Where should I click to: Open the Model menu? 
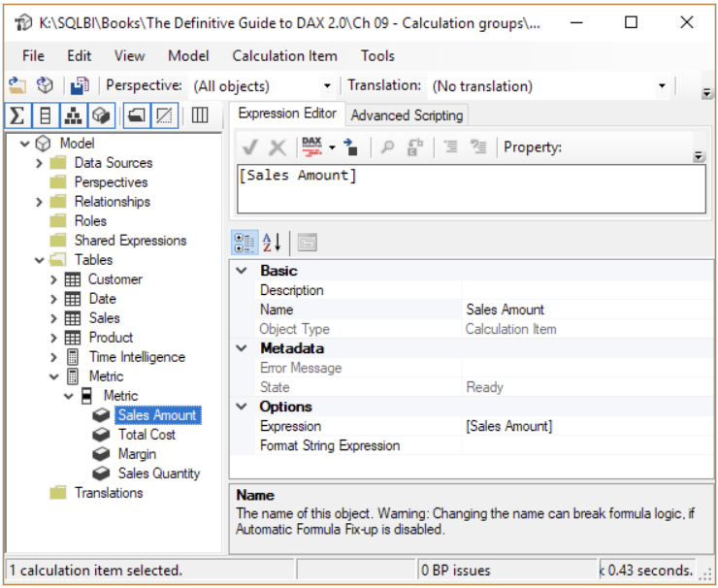(x=188, y=56)
